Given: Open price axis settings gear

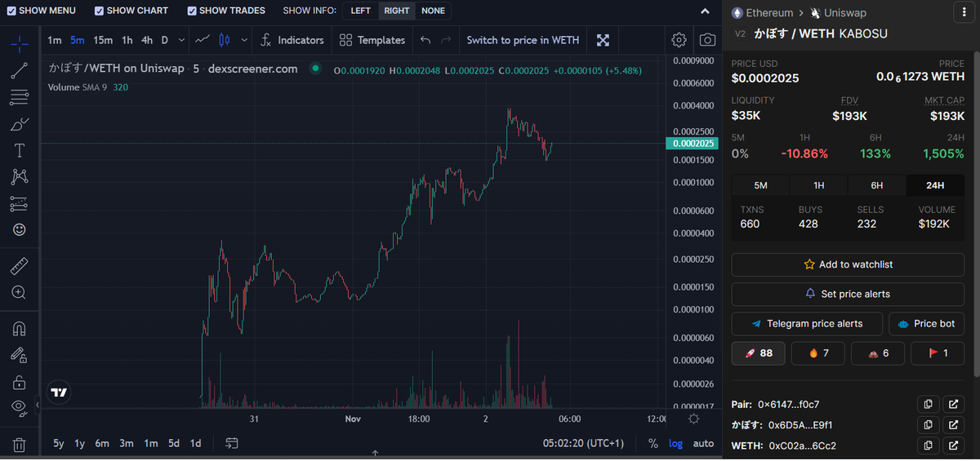Looking at the screenshot, I should tap(693, 419).
